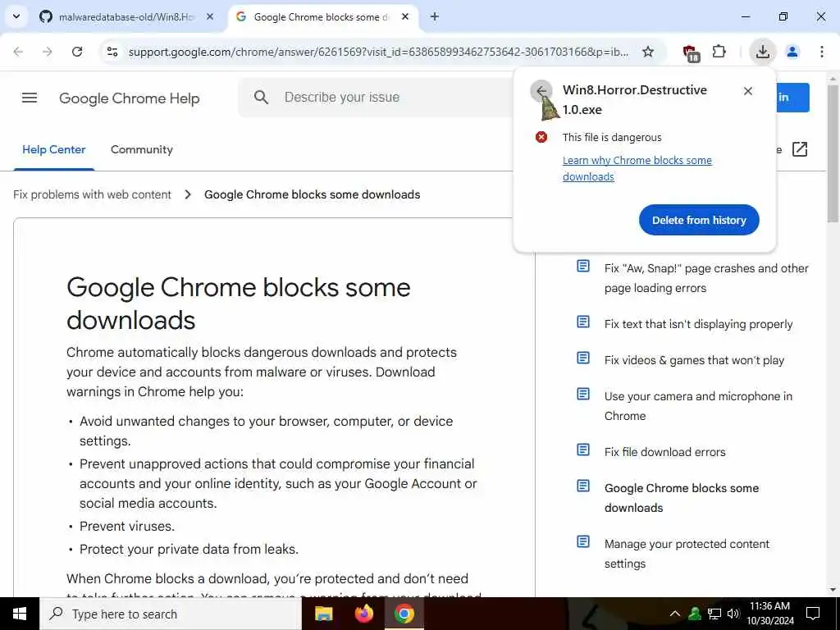Viewport: 840px width, 630px height.
Task: Close the Google Chrome blocks some downloads tab
Action: [x=405, y=17]
